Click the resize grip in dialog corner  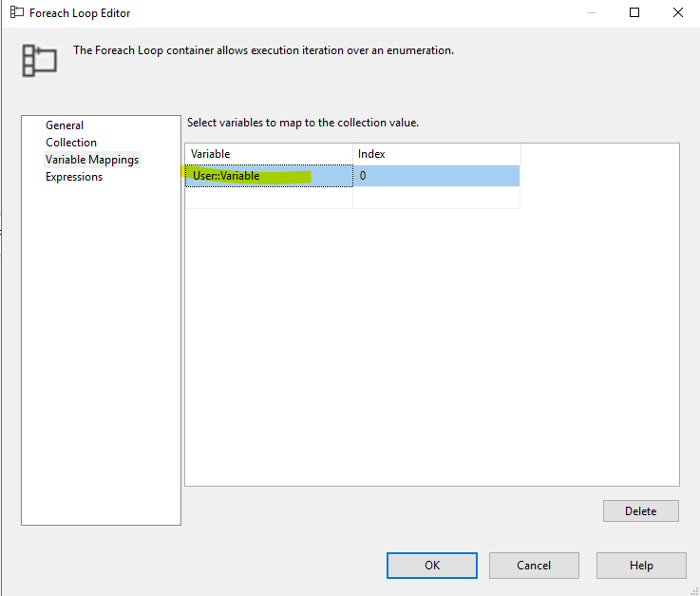694,591
